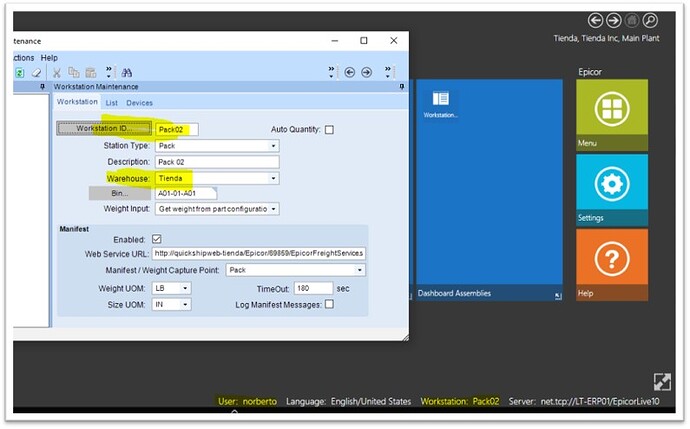Click status bar User: norberto
The width and height of the screenshot is (690, 429).
coord(248,401)
